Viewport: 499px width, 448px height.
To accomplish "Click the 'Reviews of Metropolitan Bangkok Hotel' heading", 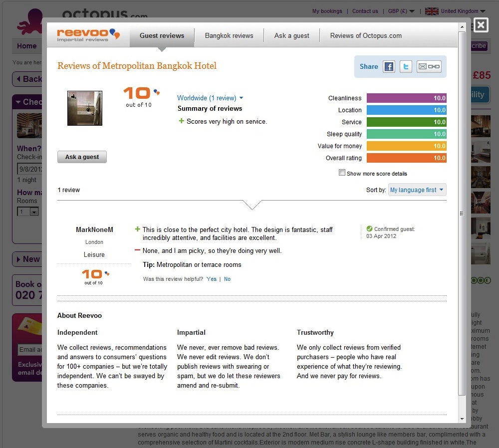I will tap(137, 66).
